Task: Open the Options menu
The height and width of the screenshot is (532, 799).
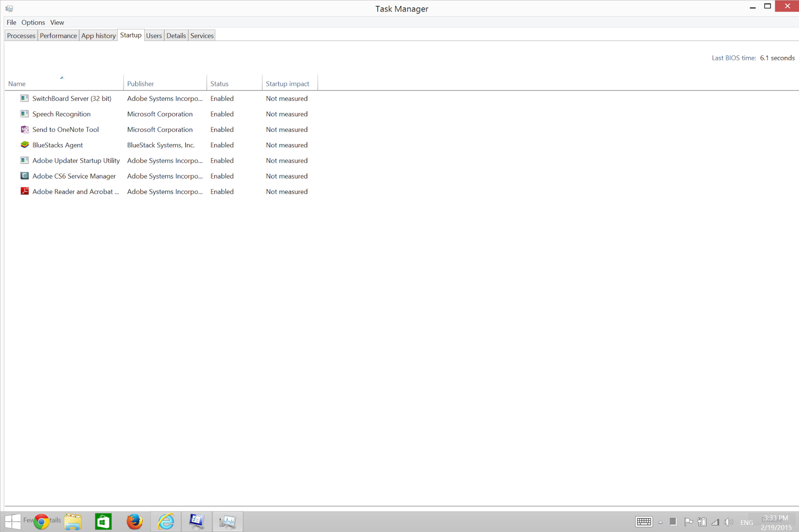Action: pyautogui.click(x=33, y=22)
